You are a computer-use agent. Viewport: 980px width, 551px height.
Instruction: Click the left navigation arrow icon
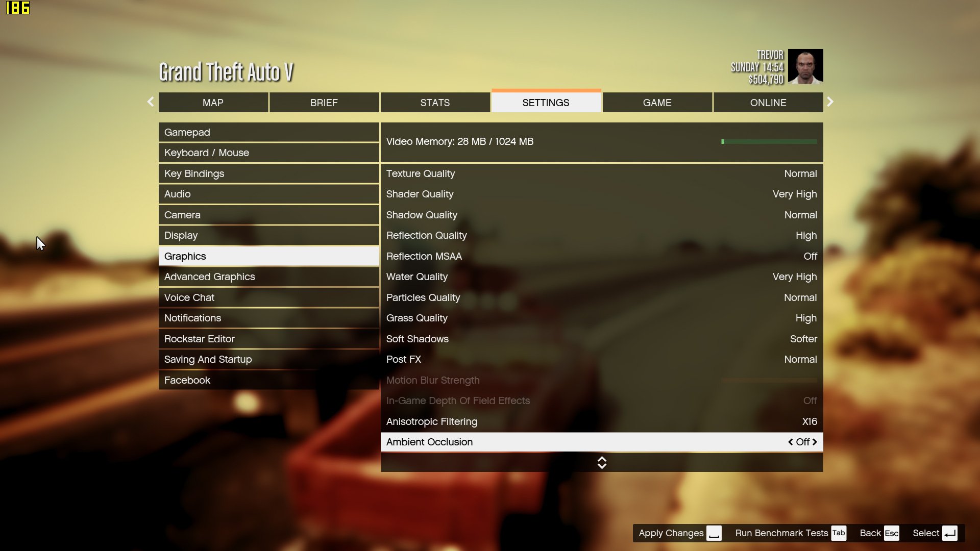tap(150, 102)
